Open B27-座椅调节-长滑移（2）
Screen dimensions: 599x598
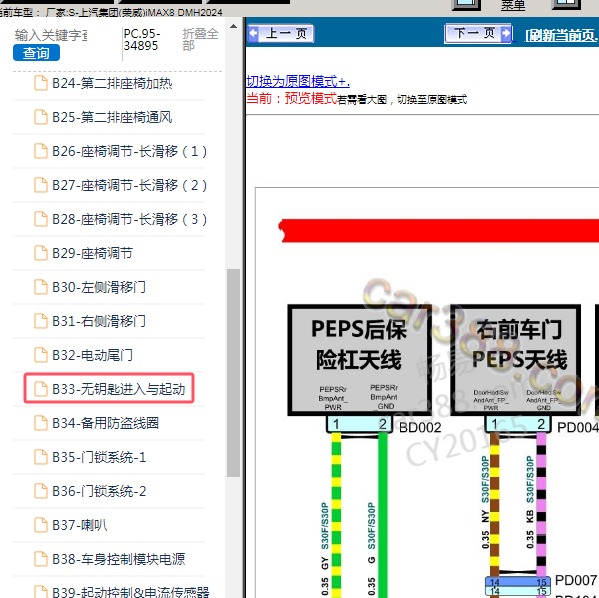tap(130, 185)
